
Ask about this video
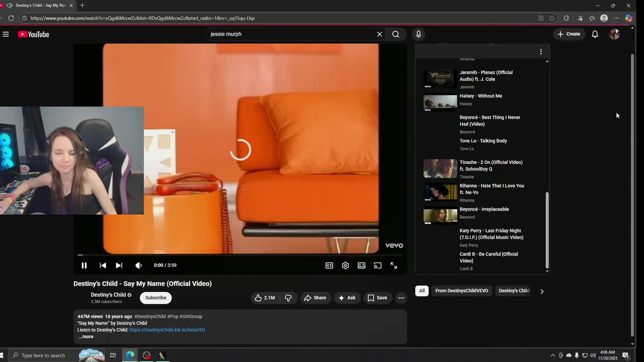[x=347, y=298]
